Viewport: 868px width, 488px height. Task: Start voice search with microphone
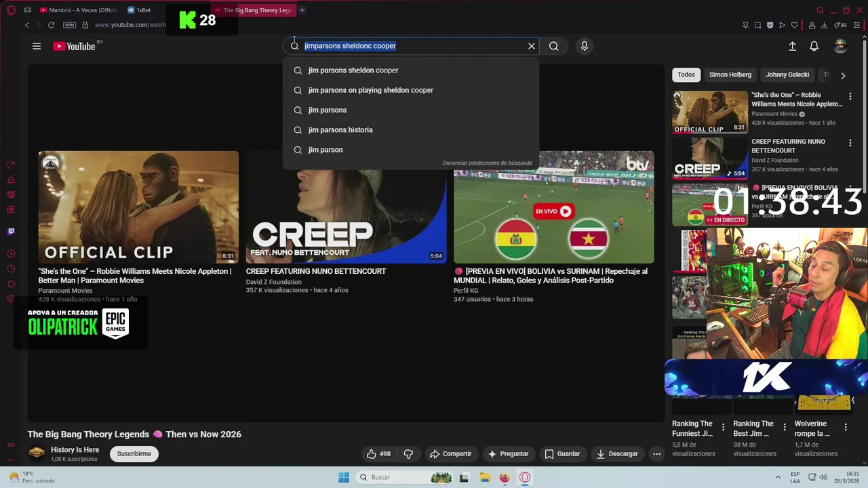coord(585,46)
